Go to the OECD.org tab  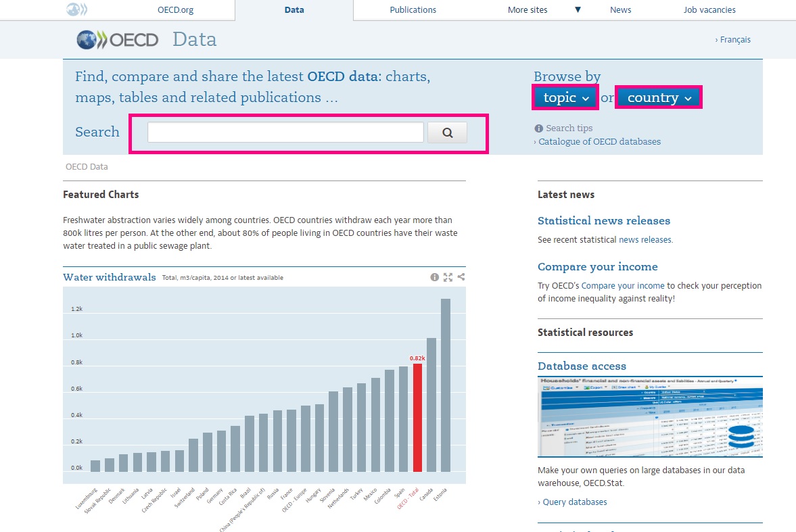(x=175, y=9)
